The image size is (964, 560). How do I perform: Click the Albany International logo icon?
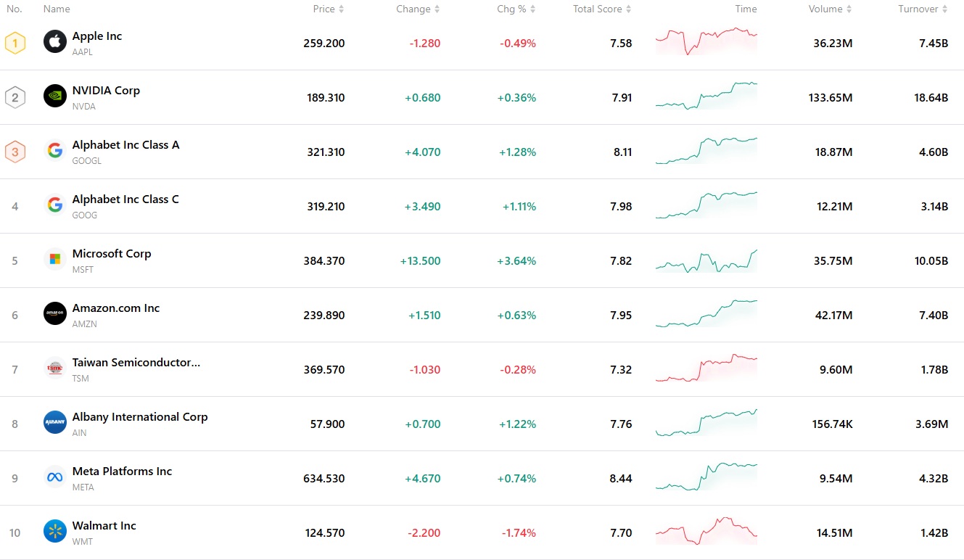point(55,423)
